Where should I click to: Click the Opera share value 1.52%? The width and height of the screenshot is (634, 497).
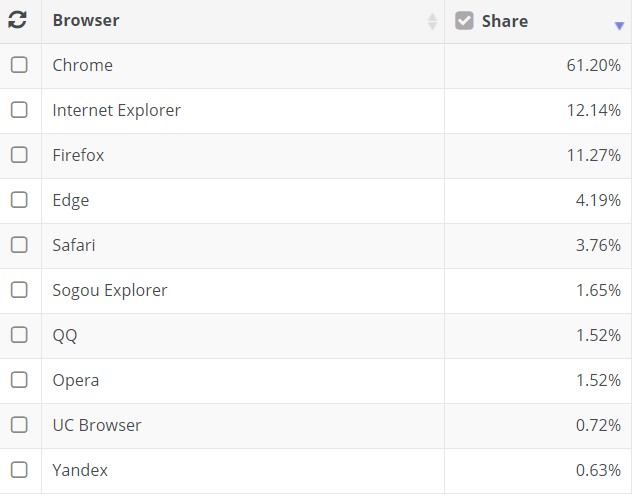click(597, 380)
